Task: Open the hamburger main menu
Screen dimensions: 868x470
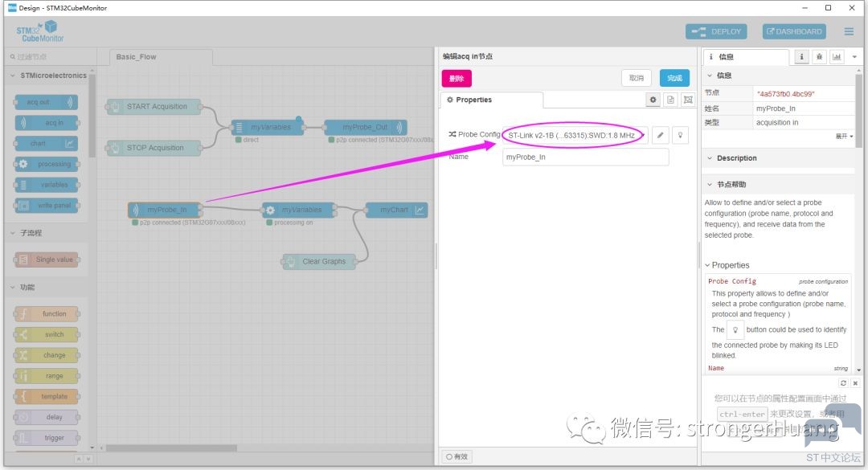Action: tap(849, 31)
